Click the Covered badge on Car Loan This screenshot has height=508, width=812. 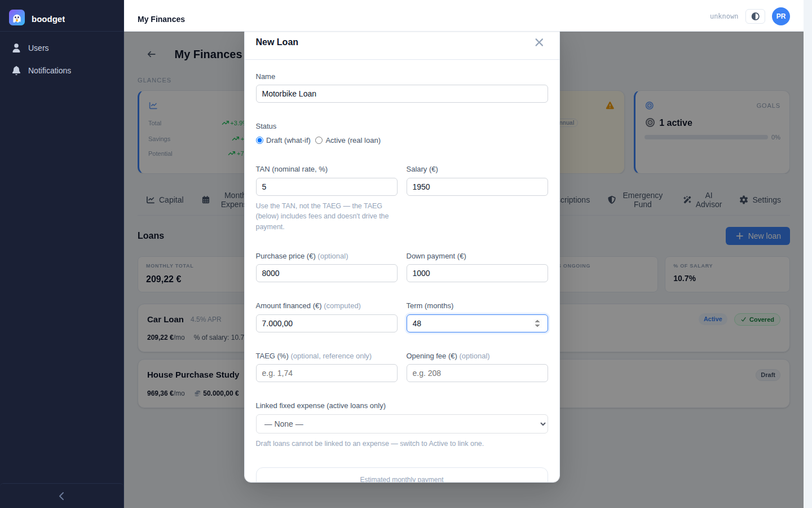click(x=757, y=319)
